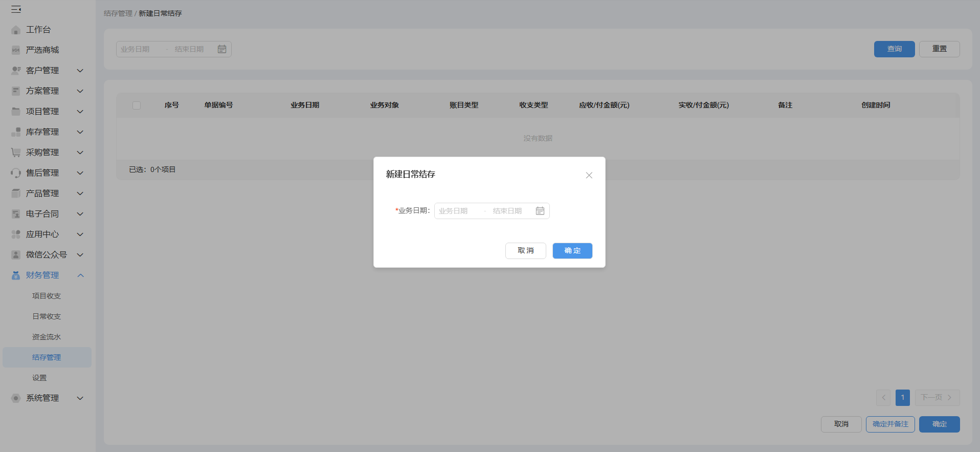Click the 取消 button in the dialog
The height and width of the screenshot is (452, 980).
(x=526, y=251)
